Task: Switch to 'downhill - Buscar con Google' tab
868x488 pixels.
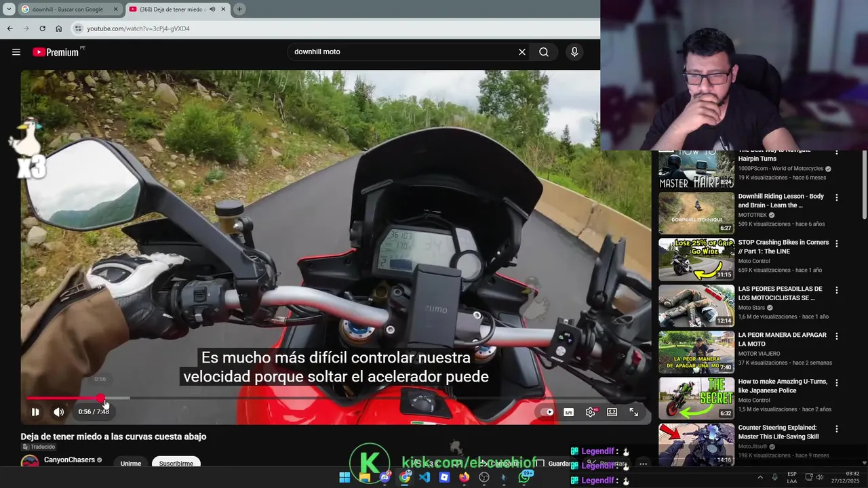Action: [x=68, y=9]
